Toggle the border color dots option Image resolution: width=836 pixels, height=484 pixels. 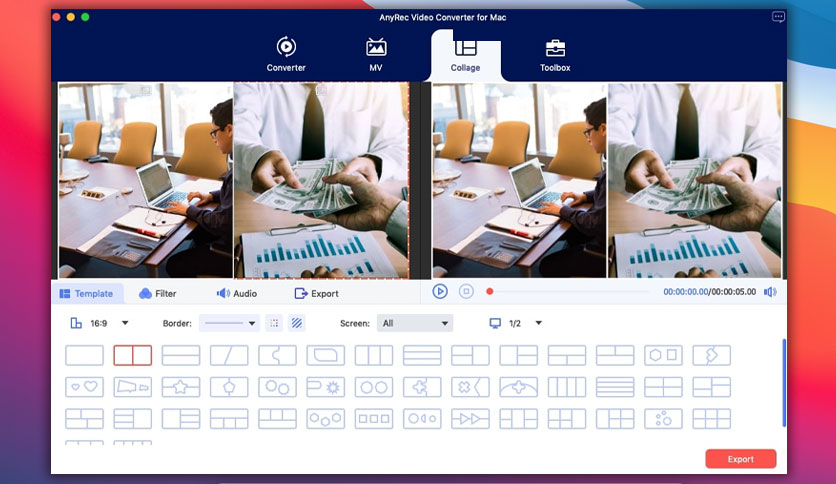coord(274,323)
